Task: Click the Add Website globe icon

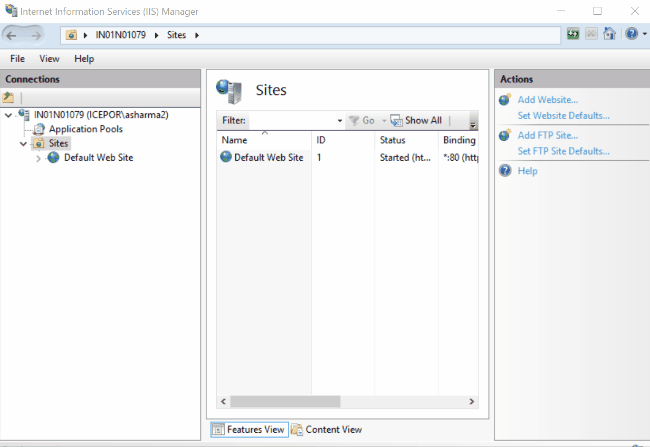Action: [505, 100]
